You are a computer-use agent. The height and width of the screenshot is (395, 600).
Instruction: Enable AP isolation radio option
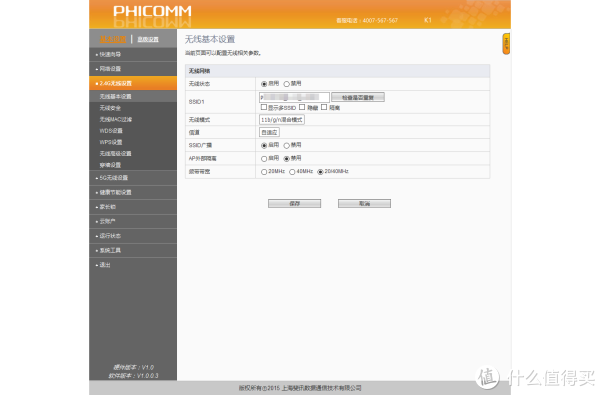[264, 158]
